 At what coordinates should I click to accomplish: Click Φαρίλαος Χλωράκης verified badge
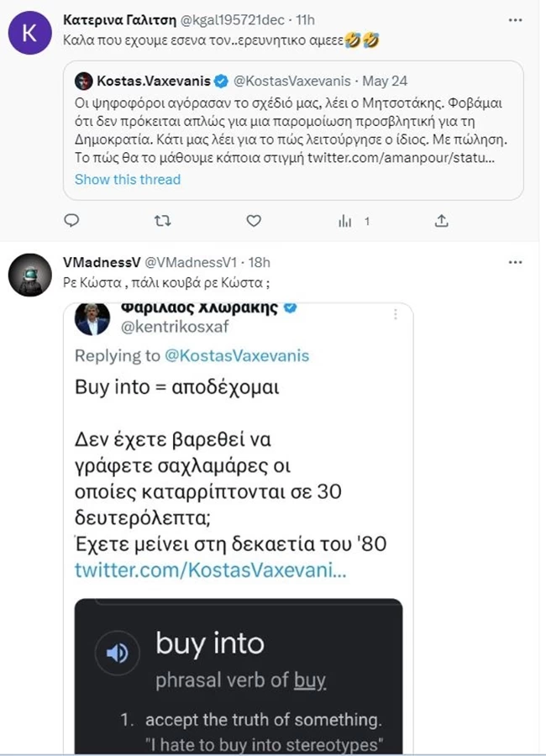click(291, 307)
